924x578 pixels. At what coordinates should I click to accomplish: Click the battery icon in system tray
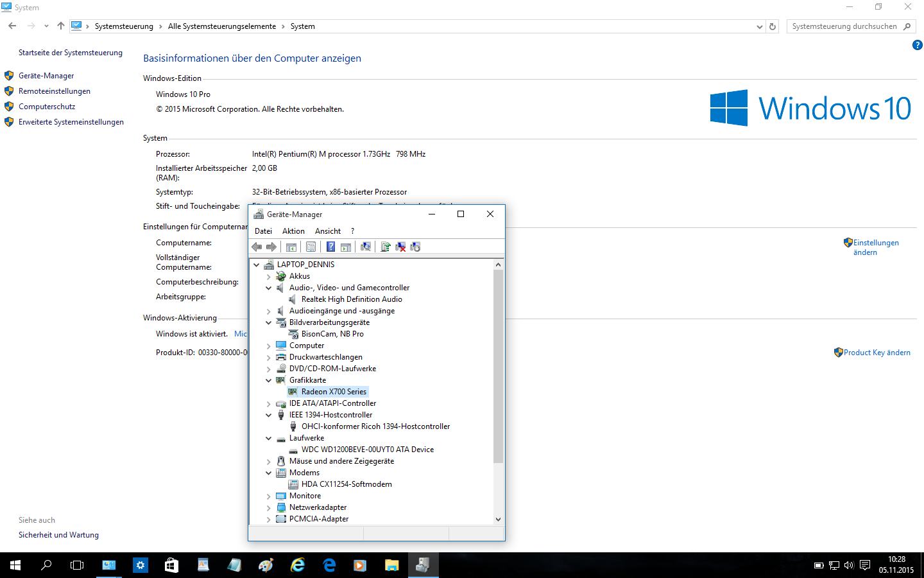click(x=819, y=565)
